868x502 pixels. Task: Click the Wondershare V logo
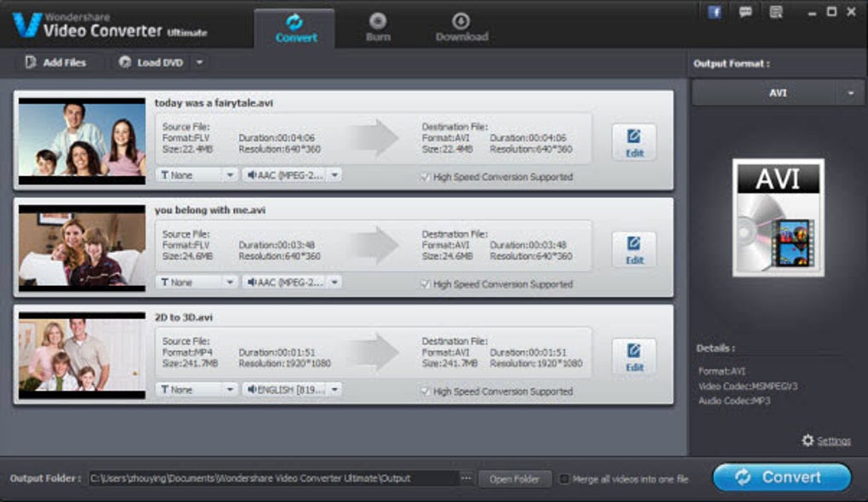pyautogui.click(x=26, y=25)
